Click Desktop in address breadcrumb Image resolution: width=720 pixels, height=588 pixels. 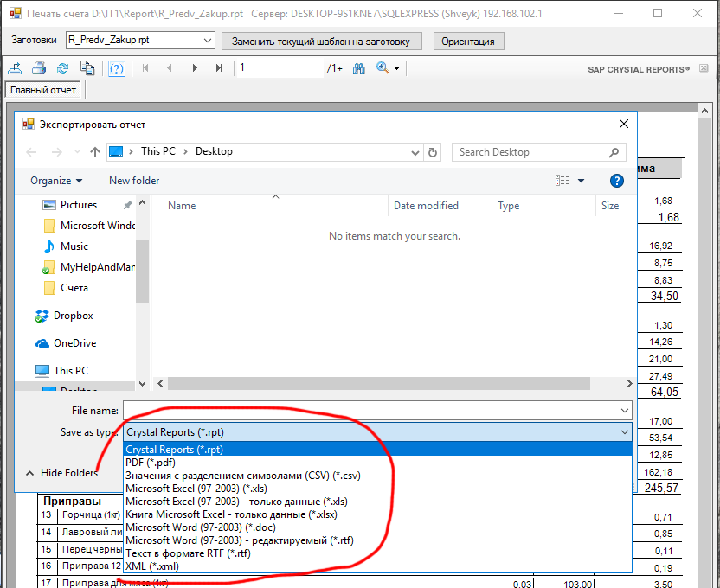214,151
